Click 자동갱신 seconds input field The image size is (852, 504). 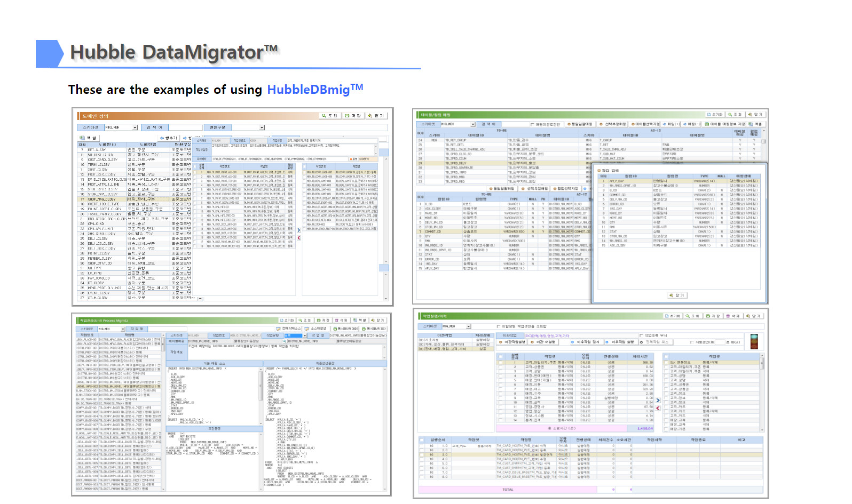[720, 342]
